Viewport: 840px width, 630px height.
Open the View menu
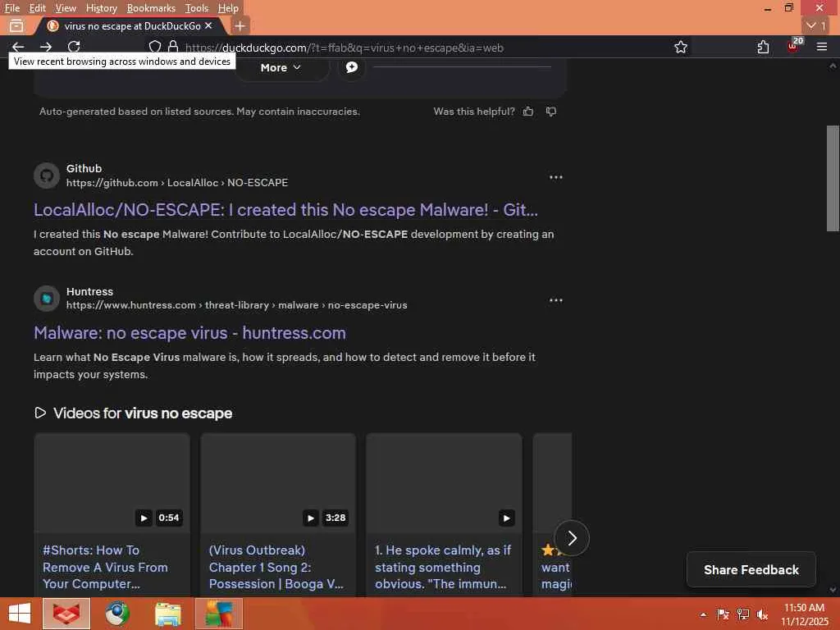tap(66, 8)
